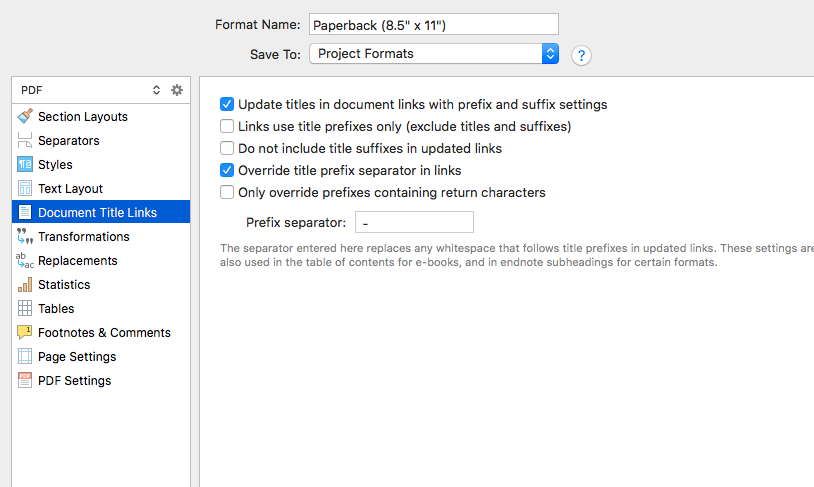
Task: Open the gear menu beside PDF
Action: [x=177, y=90]
